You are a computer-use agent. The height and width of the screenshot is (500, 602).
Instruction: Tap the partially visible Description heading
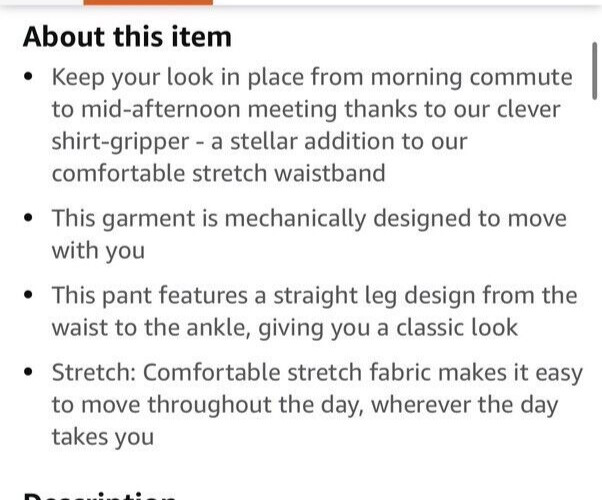(x=101, y=495)
